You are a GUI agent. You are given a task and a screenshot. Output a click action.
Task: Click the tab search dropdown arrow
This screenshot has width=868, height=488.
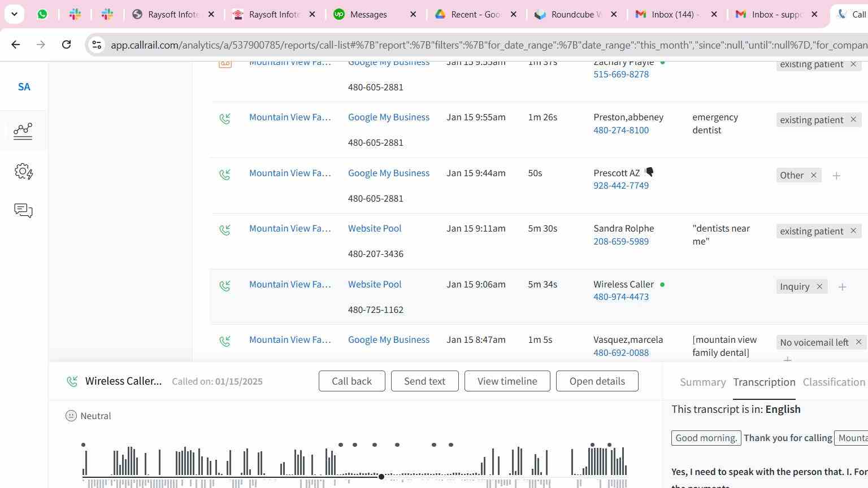click(14, 14)
